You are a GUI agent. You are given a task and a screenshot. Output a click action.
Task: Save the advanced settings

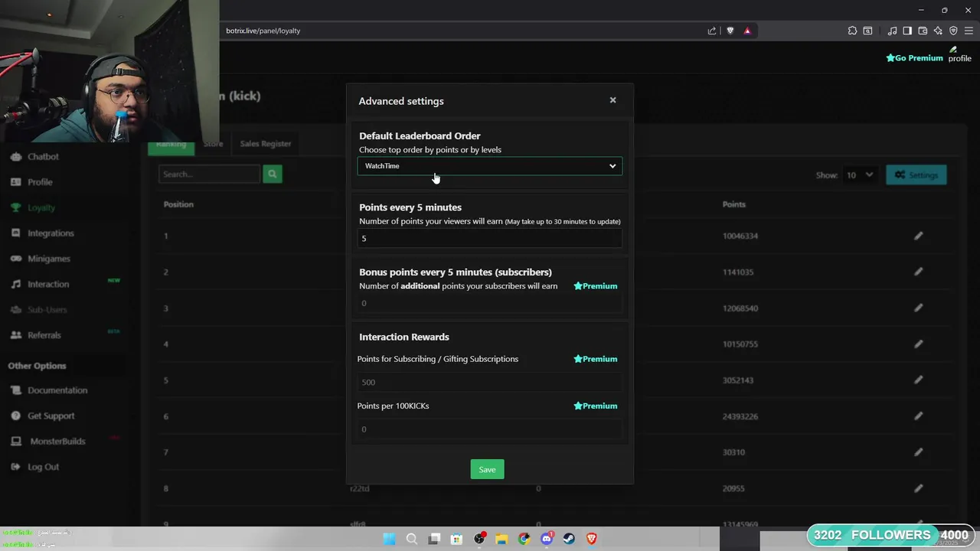pos(487,469)
